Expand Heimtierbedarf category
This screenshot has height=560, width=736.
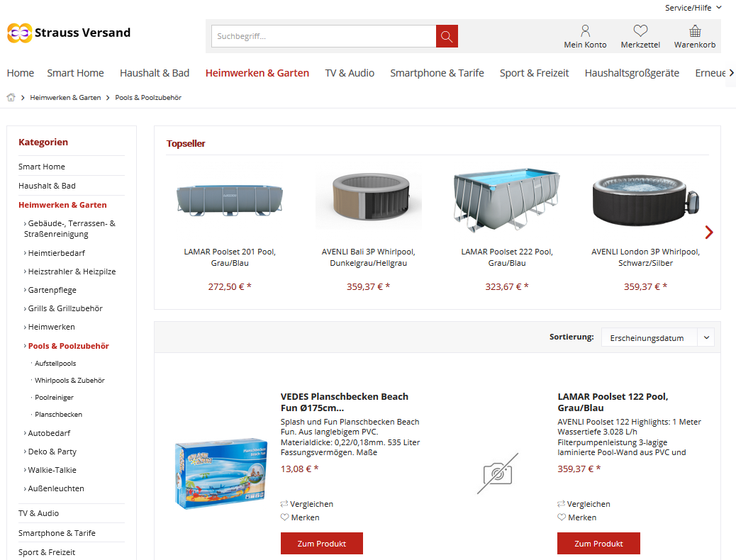coord(55,253)
